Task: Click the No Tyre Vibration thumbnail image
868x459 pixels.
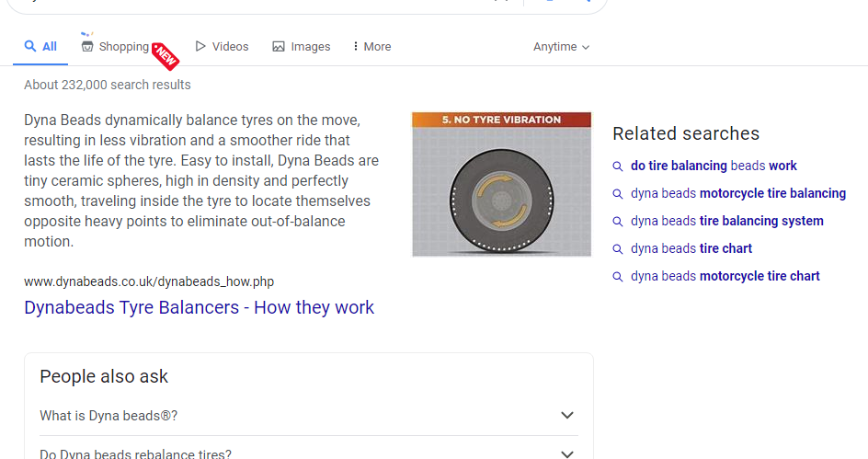Action: tap(501, 184)
